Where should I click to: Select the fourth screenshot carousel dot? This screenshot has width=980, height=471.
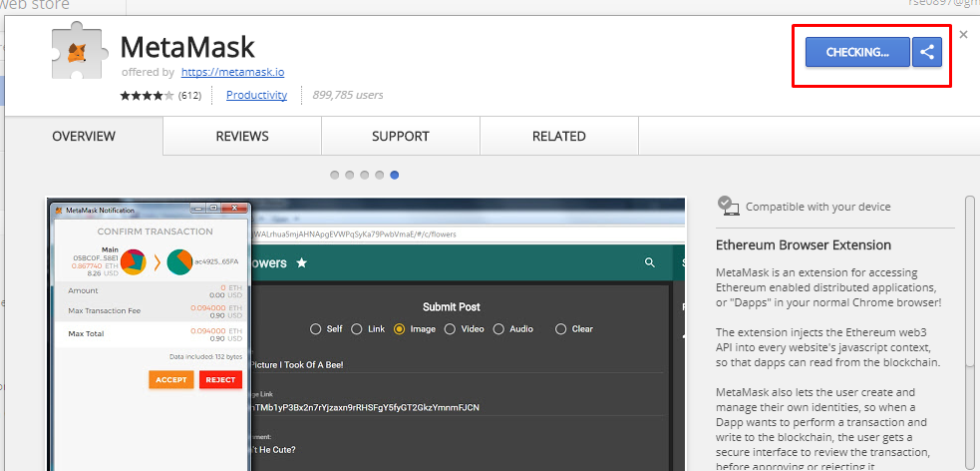point(380,176)
